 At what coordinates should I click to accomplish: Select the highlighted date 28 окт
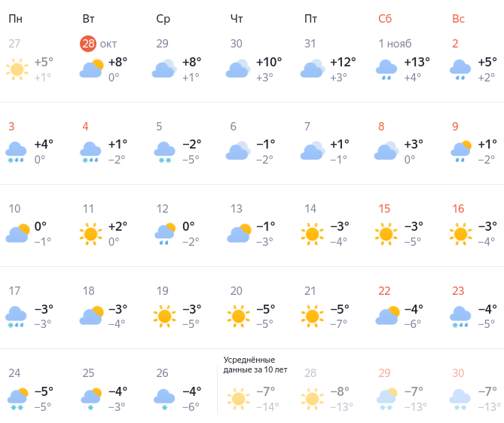tap(89, 44)
